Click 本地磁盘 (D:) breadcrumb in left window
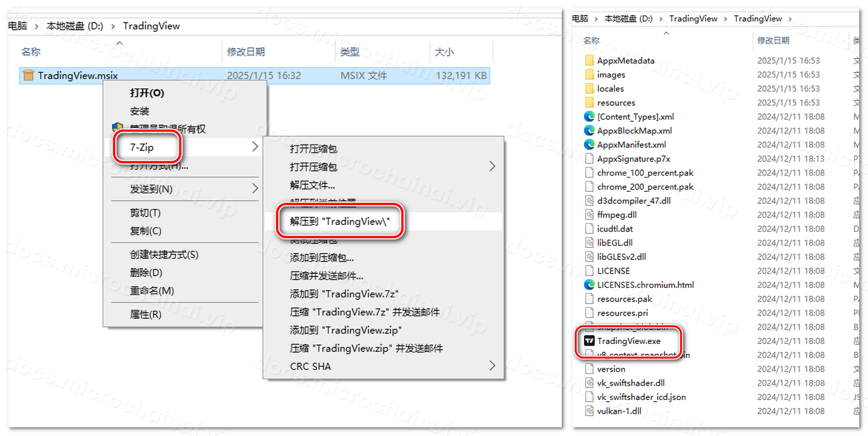 tap(75, 26)
